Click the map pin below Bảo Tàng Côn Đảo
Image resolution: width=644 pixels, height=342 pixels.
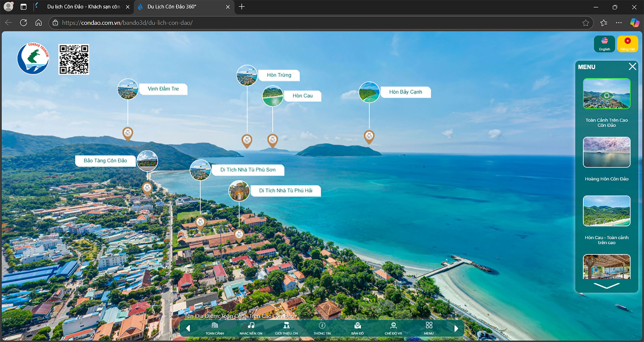147,189
